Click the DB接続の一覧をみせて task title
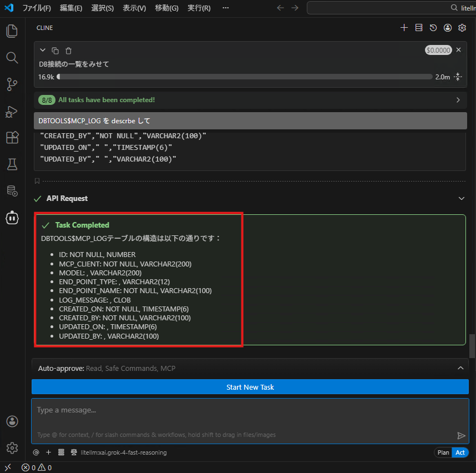 pos(74,64)
